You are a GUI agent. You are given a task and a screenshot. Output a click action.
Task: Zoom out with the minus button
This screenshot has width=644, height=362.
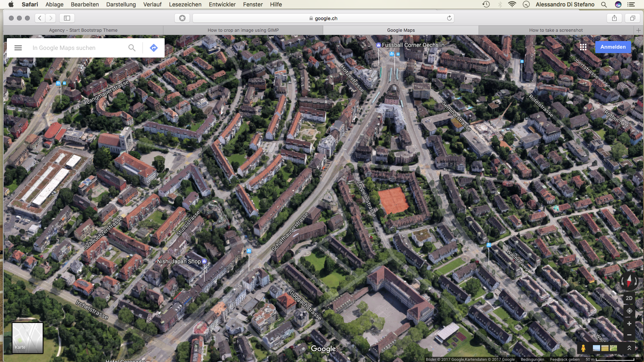pyautogui.click(x=629, y=335)
